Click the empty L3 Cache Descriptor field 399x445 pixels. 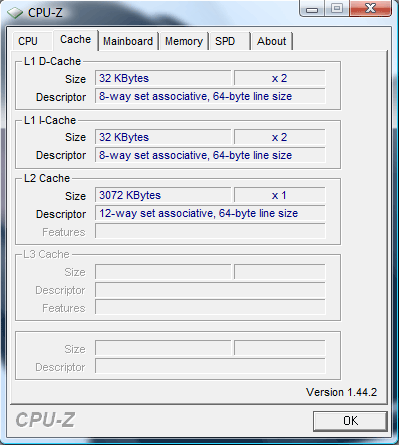(210, 290)
